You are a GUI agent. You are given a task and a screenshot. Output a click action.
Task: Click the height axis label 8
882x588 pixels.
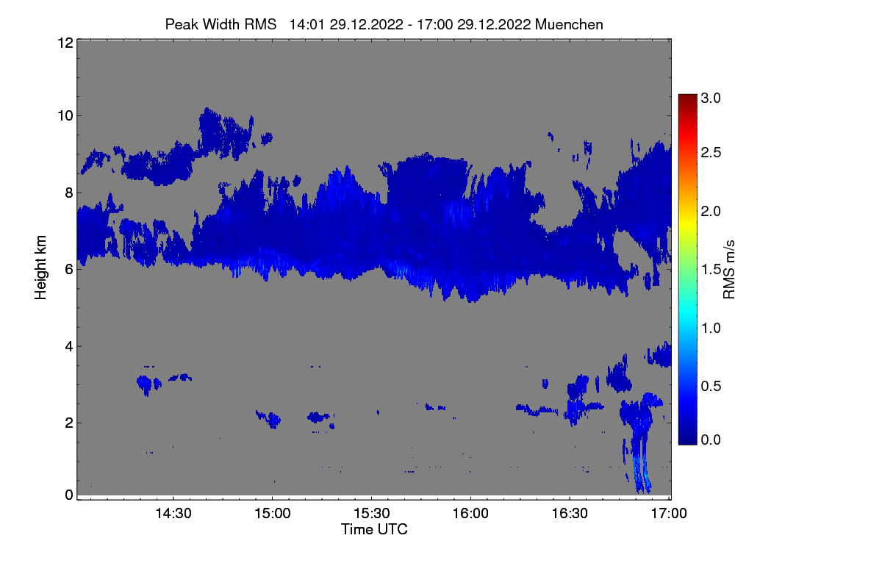[x=68, y=193]
